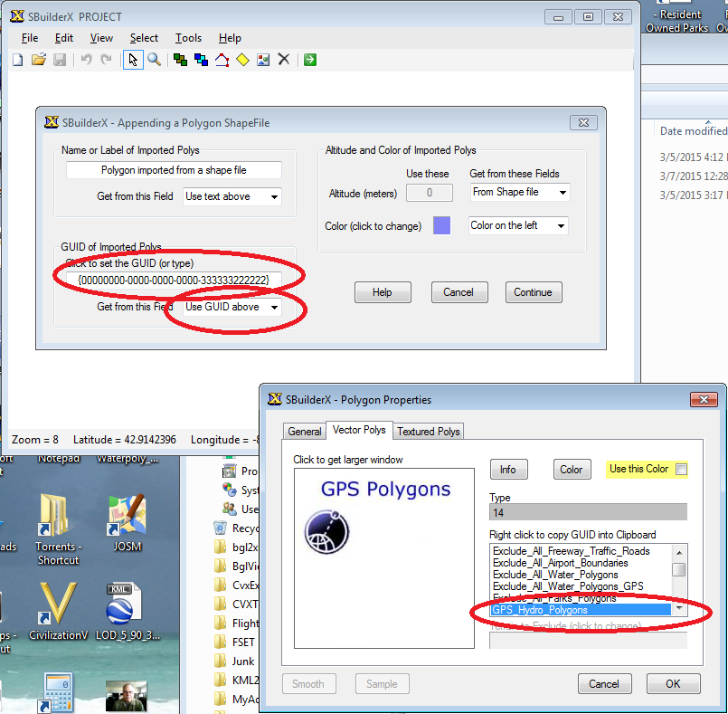
Task: Click the Altitude meters field
Action: (430, 193)
